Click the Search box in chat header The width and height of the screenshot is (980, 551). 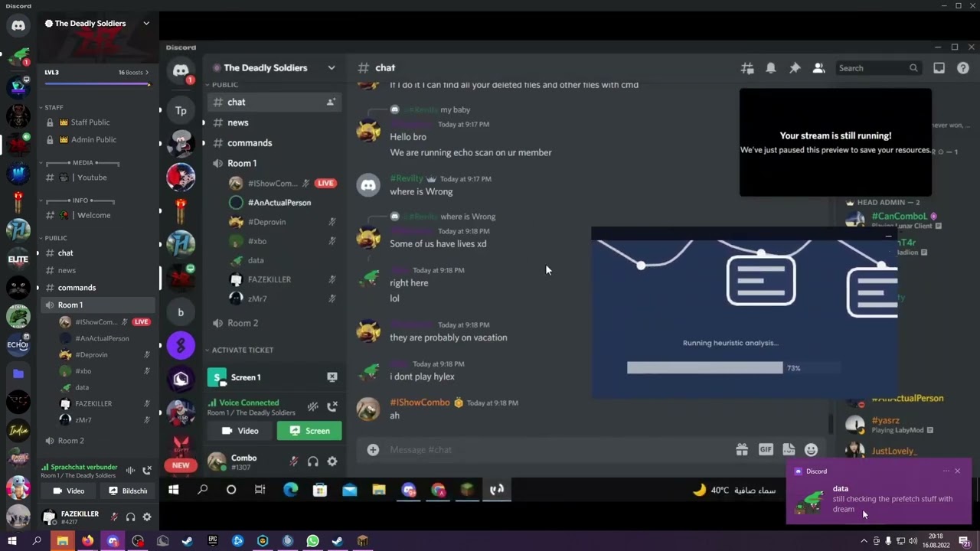pos(877,68)
